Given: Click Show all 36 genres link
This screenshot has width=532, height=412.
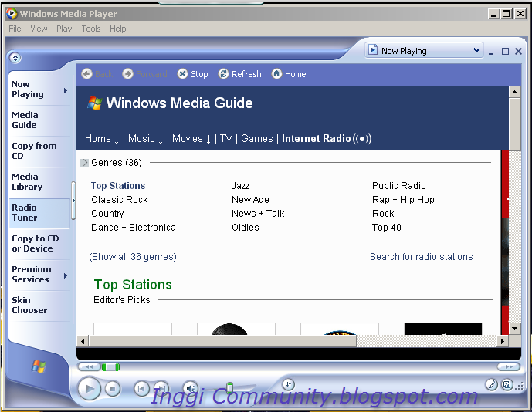Looking at the screenshot, I should click(133, 257).
